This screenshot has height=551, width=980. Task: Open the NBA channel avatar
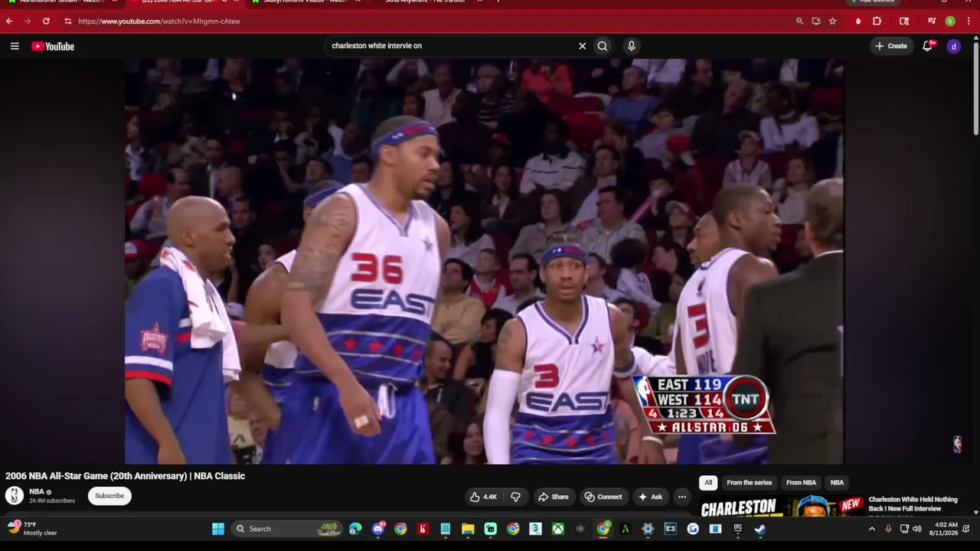click(15, 496)
